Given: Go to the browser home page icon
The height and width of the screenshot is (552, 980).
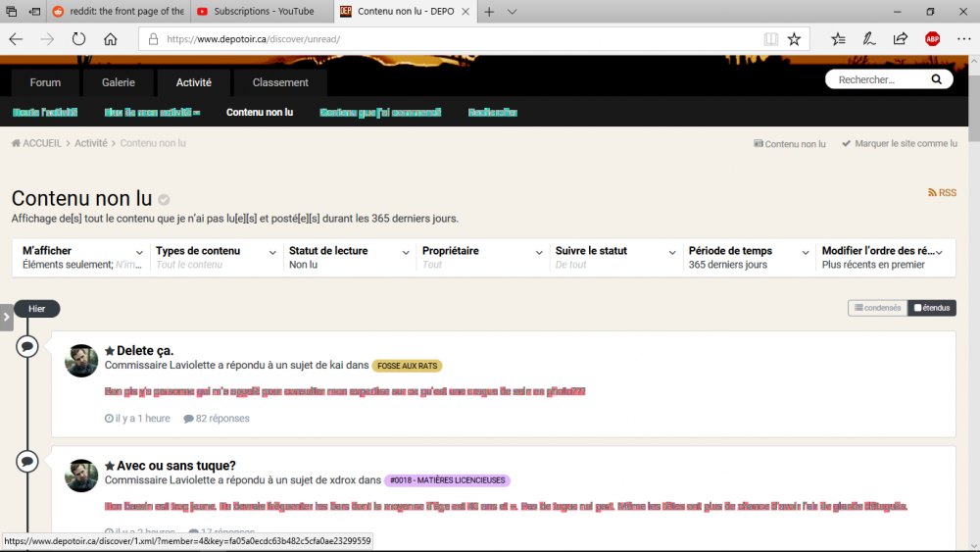Looking at the screenshot, I should pyautogui.click(x=110, y=39).
